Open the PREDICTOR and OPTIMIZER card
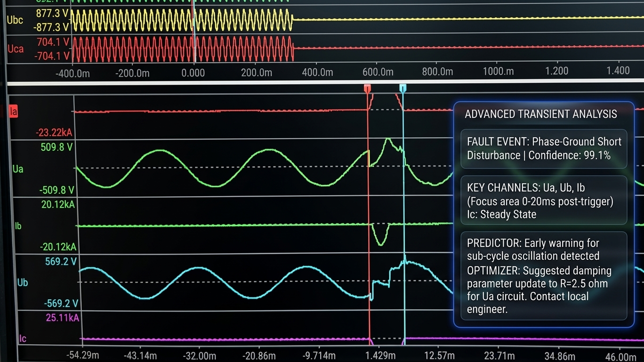The height and width of the screenshot is (362, 644). (544, 276)
